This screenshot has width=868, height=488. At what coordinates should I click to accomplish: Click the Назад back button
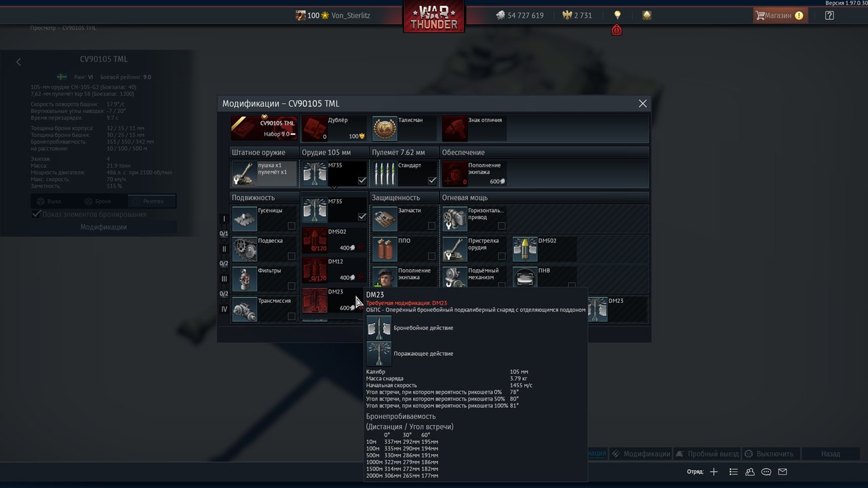click(830, 453)
